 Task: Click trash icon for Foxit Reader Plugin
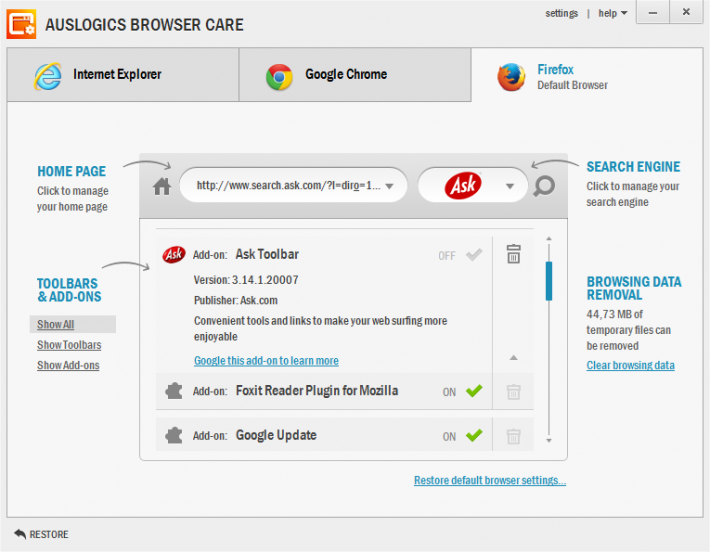[x=513, y=392]
